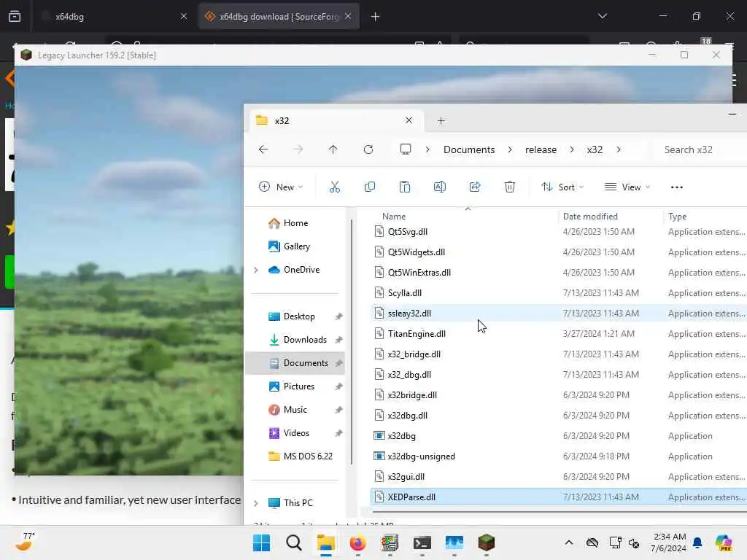Expand chevron after Documents breadcrumb

(510, 149)
